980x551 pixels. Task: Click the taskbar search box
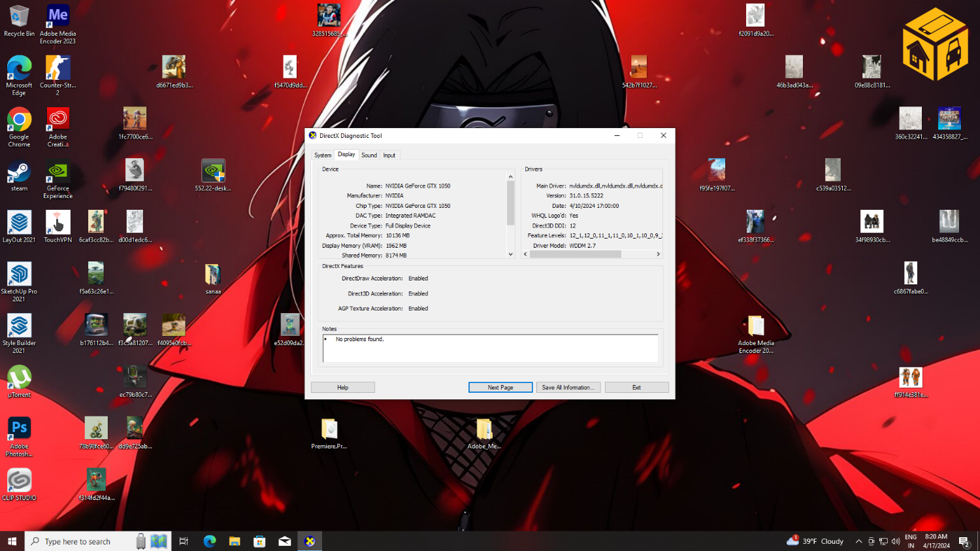98,541
